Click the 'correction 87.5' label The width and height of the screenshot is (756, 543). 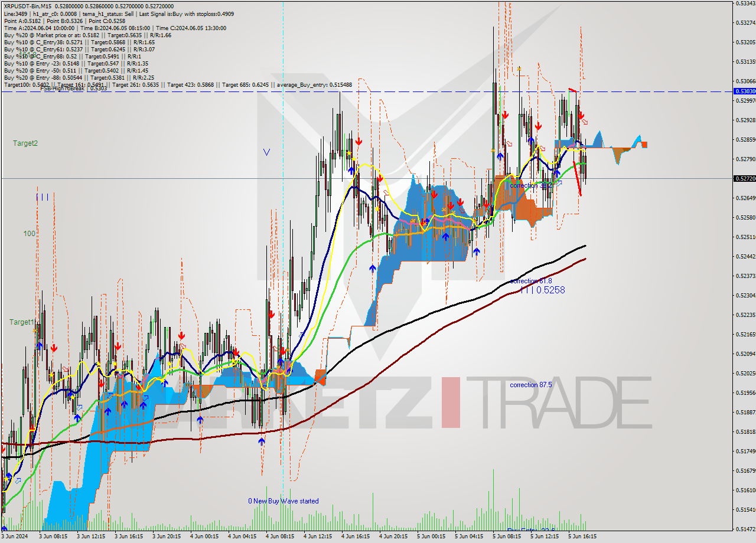point(531,385)
